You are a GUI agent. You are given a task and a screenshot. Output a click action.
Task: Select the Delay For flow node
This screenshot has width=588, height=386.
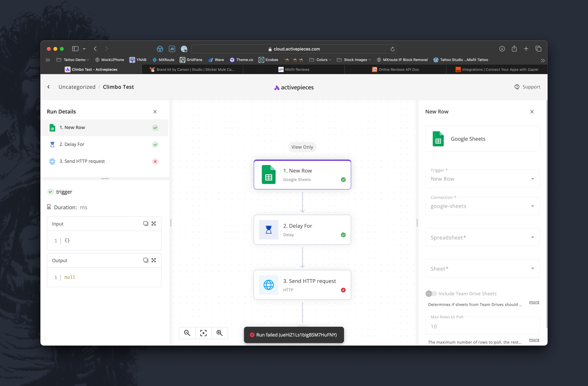302,230
